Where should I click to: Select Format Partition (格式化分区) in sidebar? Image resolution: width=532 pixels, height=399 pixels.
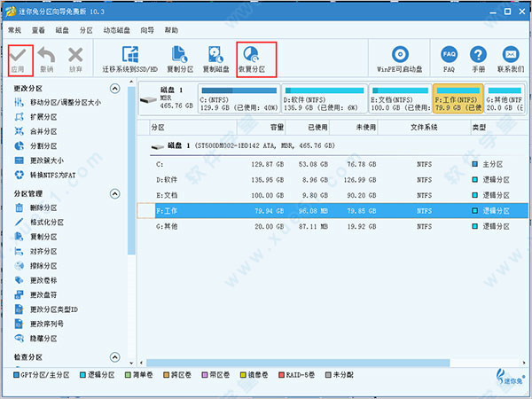(x=39, y=223)
